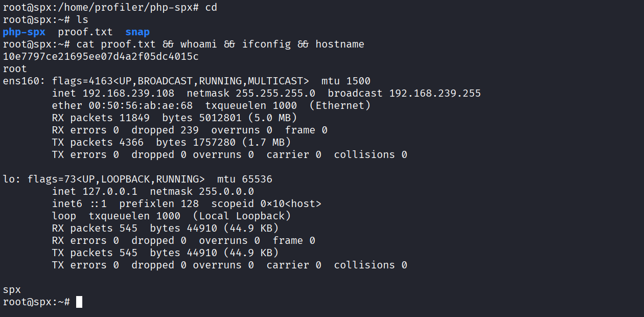The width and height of the screenshot is (644, 317).
Task: Click the (Local Loopback) label
Action: point(242,216)
